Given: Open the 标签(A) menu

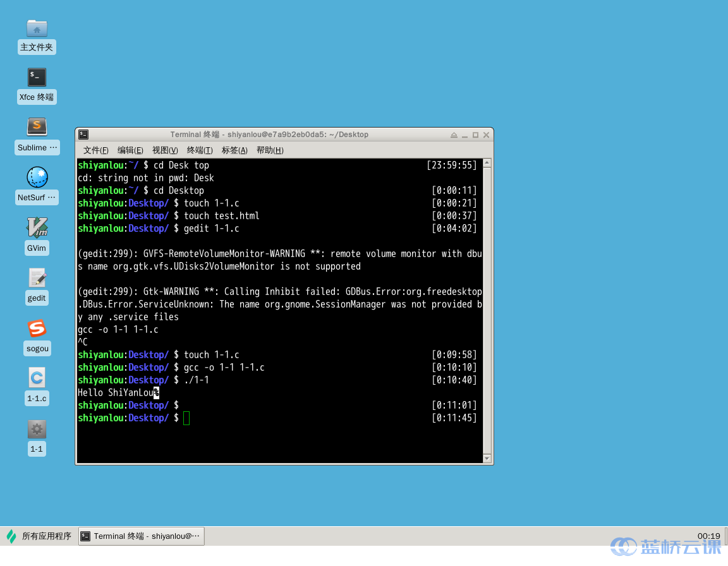Looking at the screenshot, I should point(234,150).
